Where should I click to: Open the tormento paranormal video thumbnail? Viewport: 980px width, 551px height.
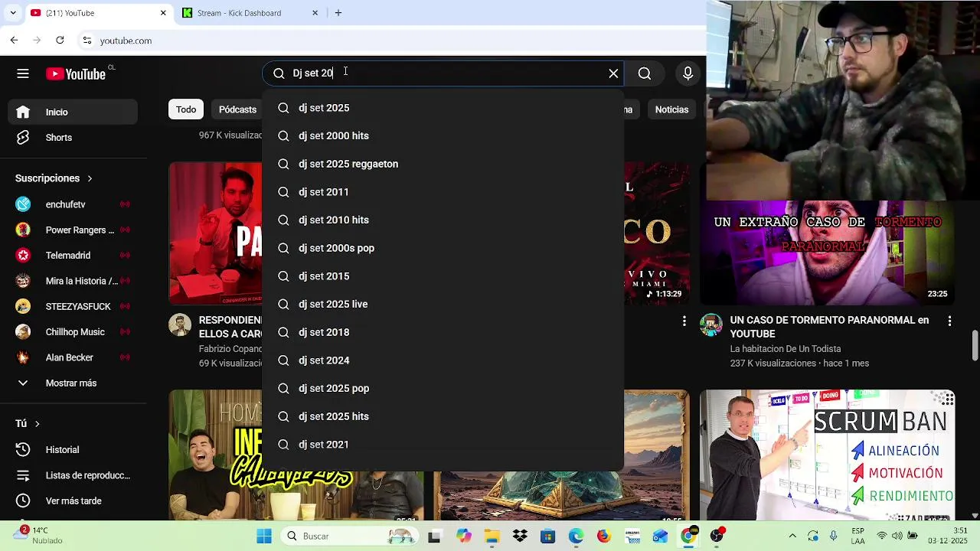click(x=828, y=253)
